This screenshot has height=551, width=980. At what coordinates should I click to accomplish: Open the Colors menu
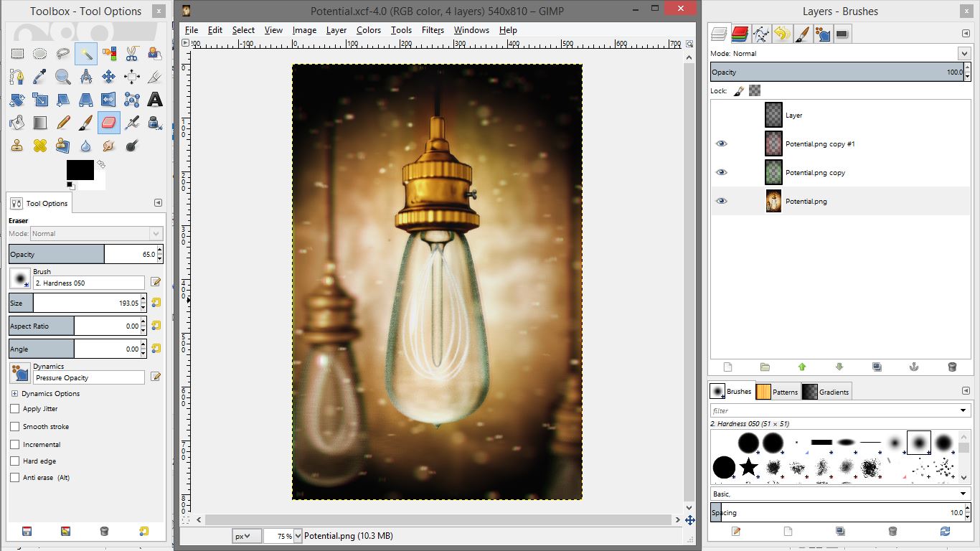tap(369, 30)
